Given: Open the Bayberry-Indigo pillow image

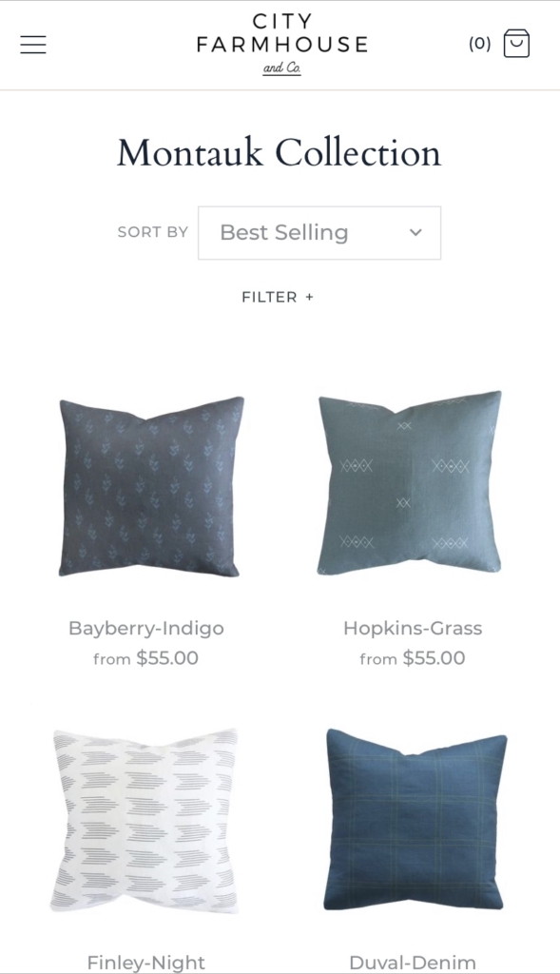Looking at the screenshot, I should click(150, 486).
